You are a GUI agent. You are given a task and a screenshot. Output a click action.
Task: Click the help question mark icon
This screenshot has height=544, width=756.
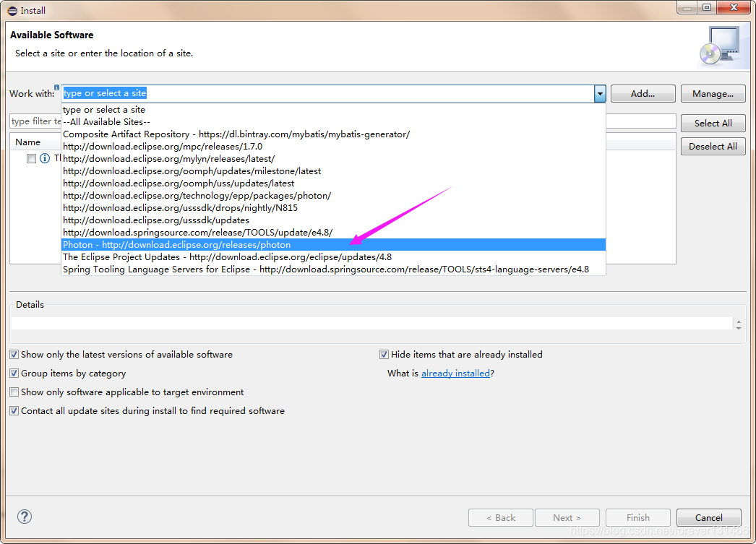(25, 517)
